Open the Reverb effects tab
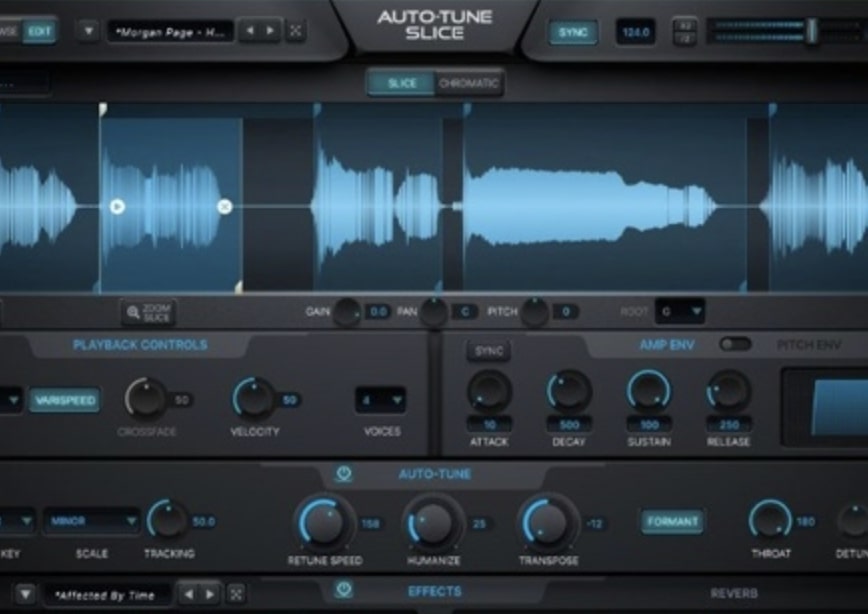 pyautogui.click(x=734, y=594)
